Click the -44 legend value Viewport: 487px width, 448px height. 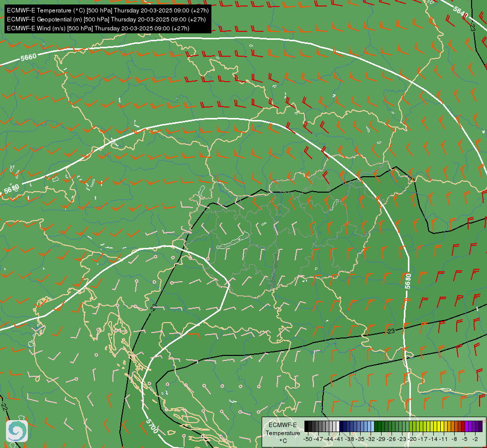click(x=329, y=439)
